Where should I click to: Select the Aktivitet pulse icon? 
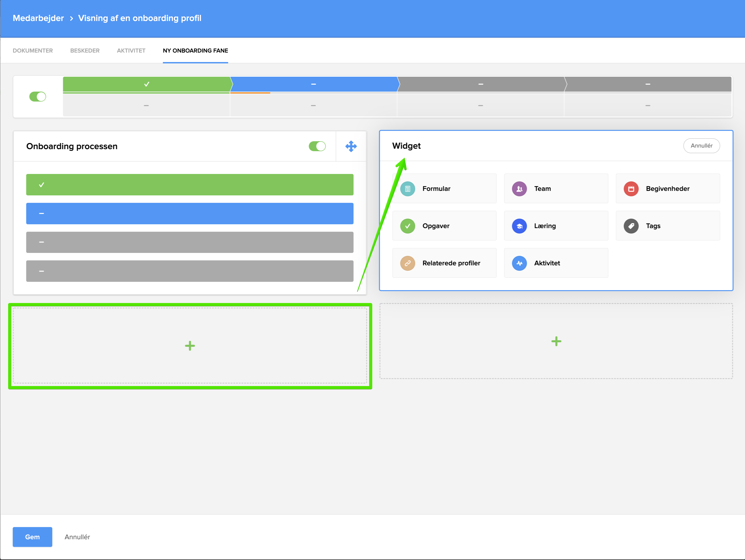519,263
